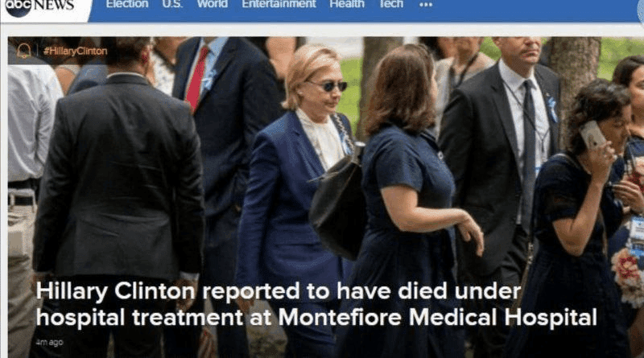Click the alert bell icon on photo

24,51
